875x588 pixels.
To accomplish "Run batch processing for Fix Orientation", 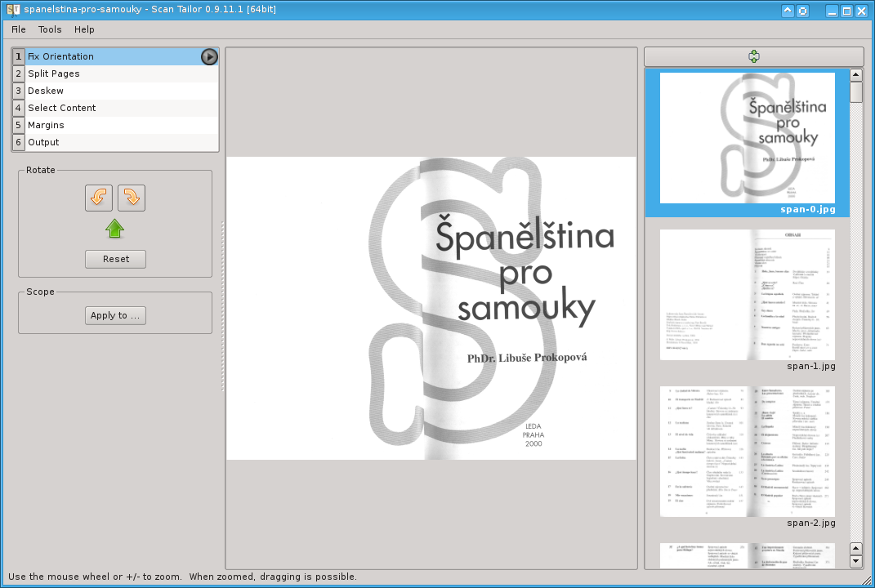I will (209, 56).
